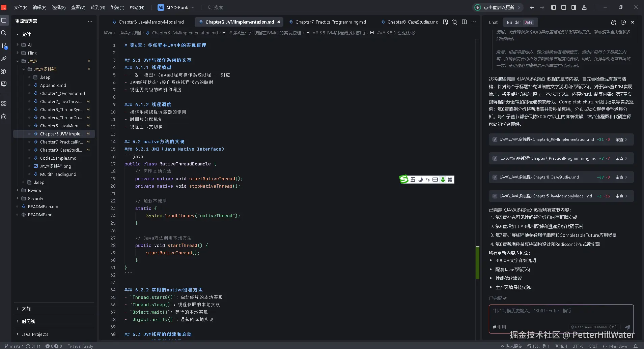Open the AI chat history icon
The height and width of the screenshot is (349, 644).
click(x=623, y=22)
